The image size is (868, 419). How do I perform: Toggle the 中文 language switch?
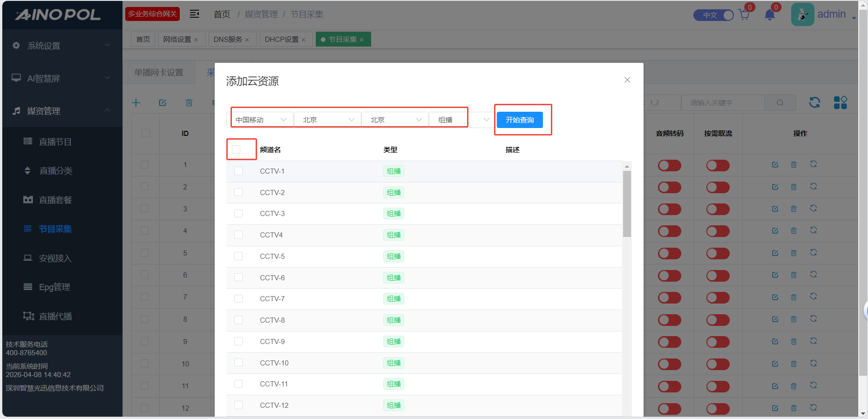pyautogui.click(x=713, y=15)
